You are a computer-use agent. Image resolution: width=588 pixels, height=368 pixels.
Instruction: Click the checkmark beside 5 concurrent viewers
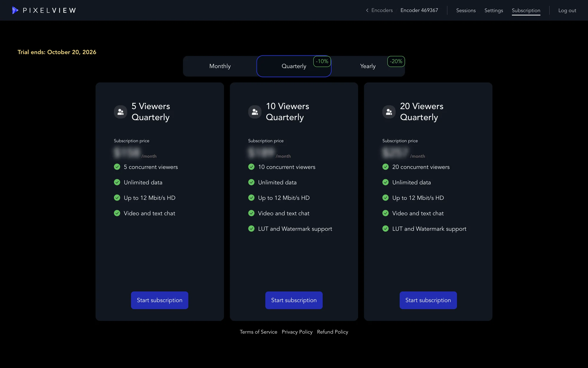[x=117, y=167]
